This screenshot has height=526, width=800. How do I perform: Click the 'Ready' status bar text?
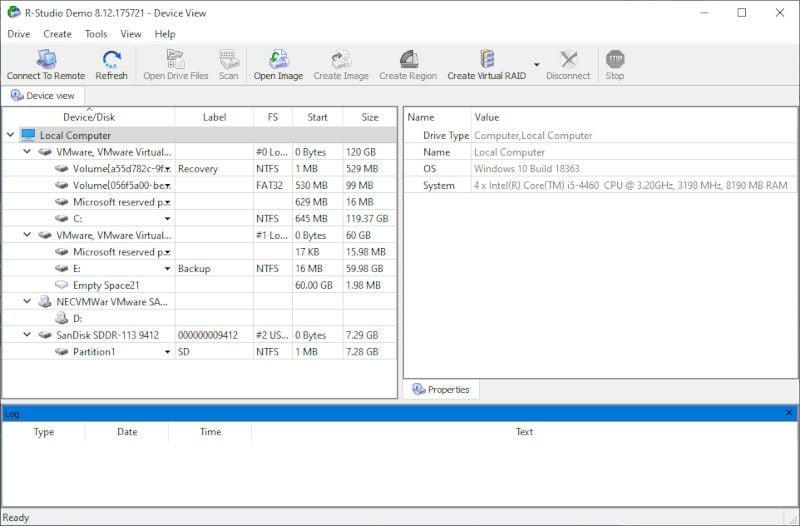coord(16,517)
